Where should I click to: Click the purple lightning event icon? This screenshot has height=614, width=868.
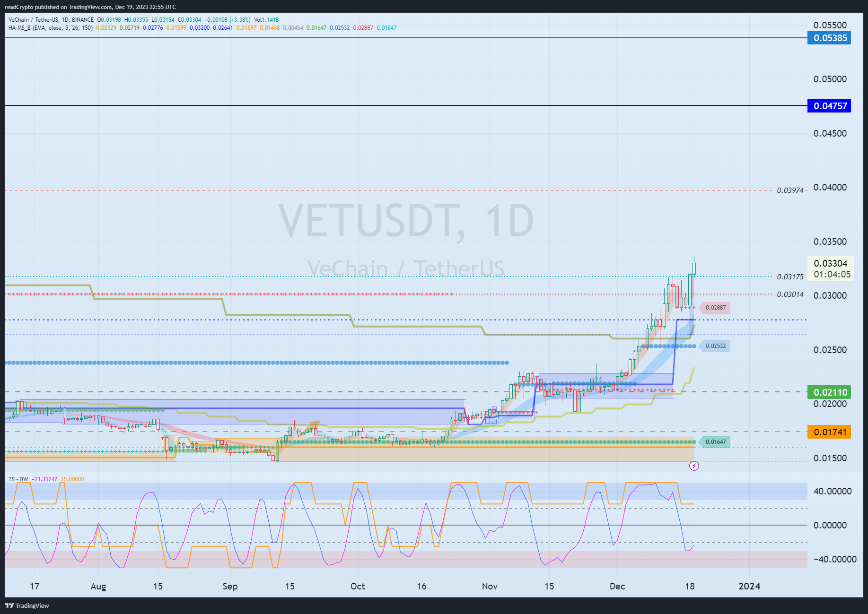coord(694,466)
